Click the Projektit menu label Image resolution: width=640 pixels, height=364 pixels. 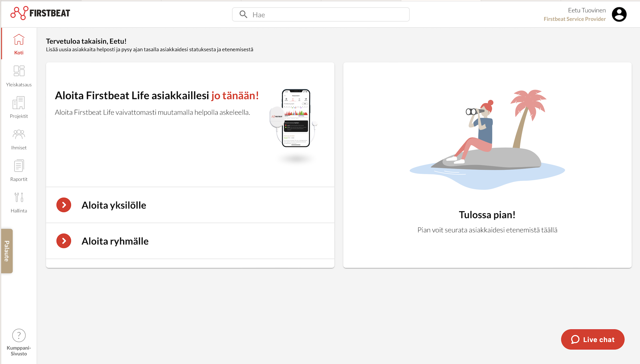point(19,116)
